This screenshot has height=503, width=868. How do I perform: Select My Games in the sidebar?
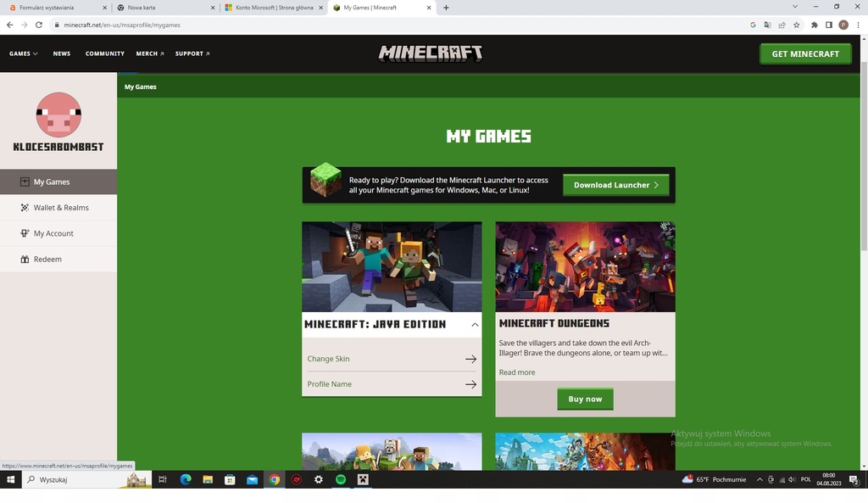[58, 182]
